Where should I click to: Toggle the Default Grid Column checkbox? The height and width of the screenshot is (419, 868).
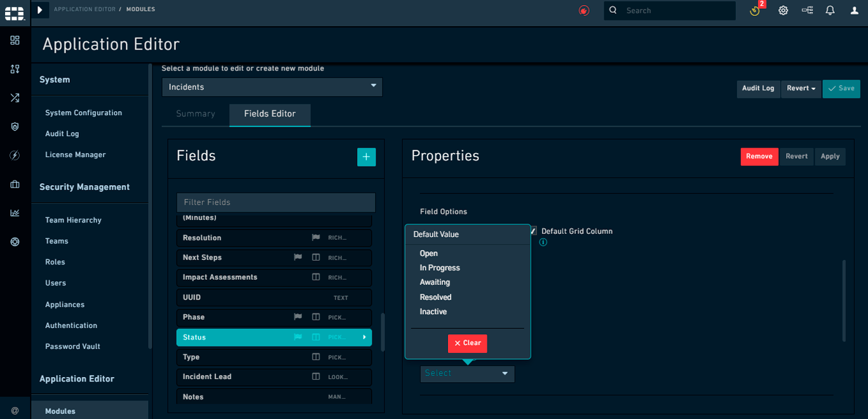[532, 231]
